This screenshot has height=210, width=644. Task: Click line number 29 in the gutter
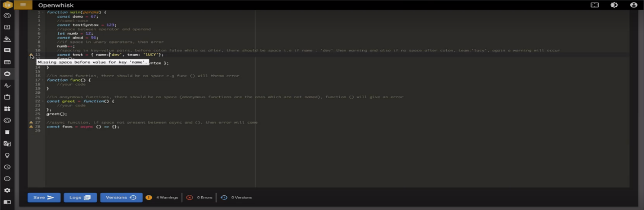[x=38, y=131]
